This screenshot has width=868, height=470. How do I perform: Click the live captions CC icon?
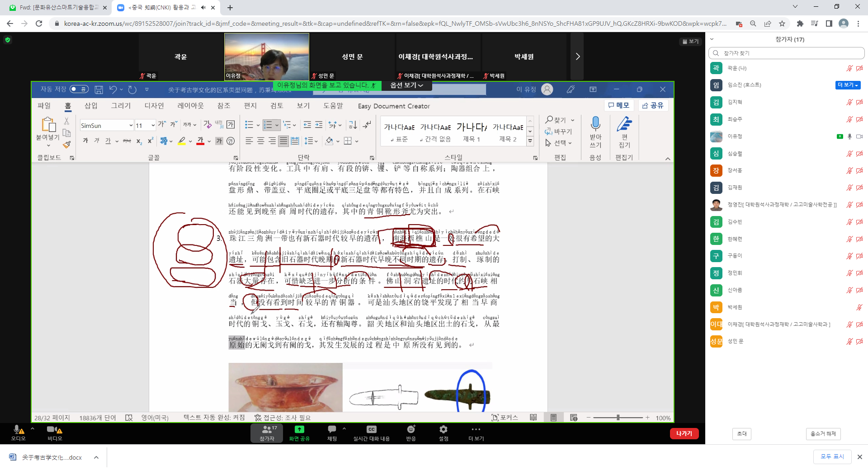pyautogui.click(x=371, y=430)
